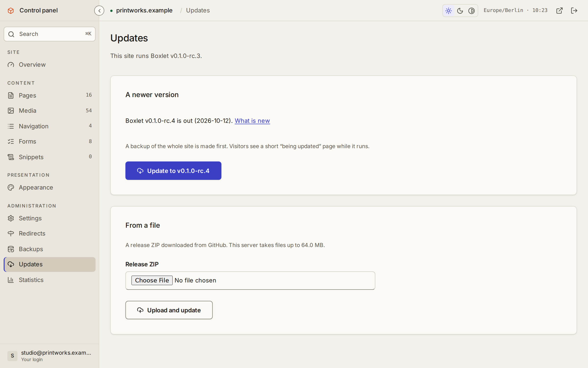Click the Control panel cube logo icon
588x368 pixels.
11,11
